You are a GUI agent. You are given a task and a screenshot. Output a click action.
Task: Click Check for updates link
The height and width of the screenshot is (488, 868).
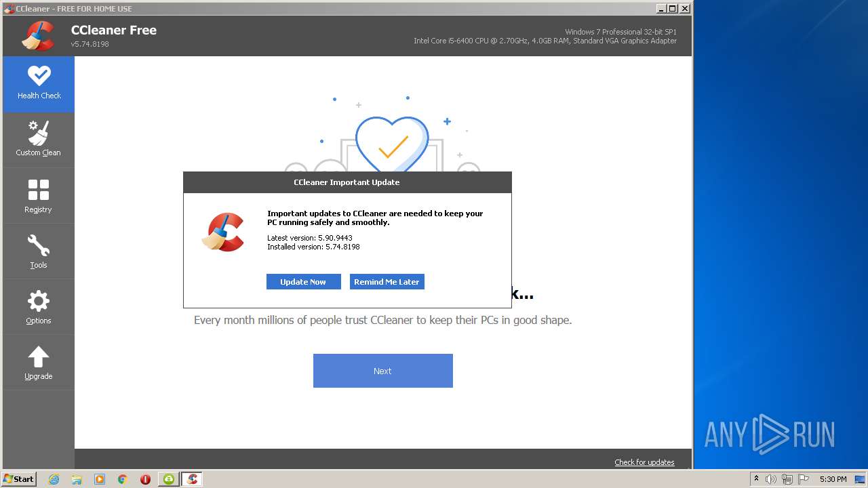tap(644, 462)
